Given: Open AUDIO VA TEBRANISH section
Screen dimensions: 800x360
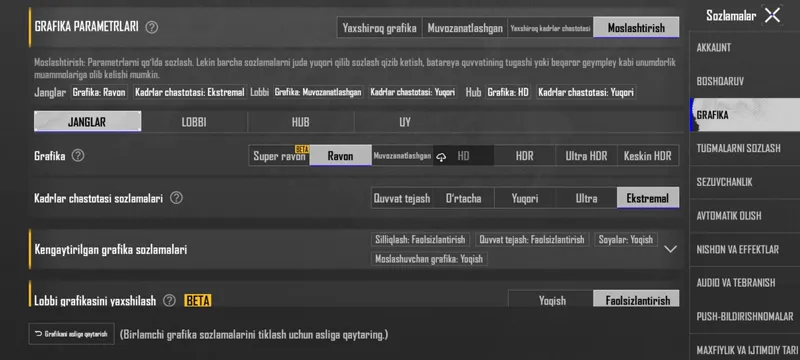Looking at the screenshot, I should (745, 282).
